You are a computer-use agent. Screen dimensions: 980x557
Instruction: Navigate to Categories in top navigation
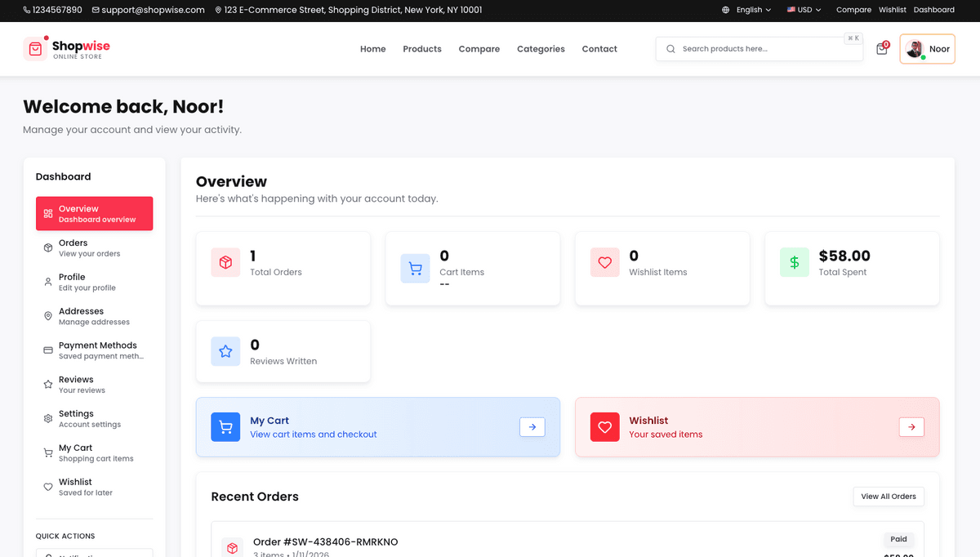pyautogui.click(x=541, y=49)
